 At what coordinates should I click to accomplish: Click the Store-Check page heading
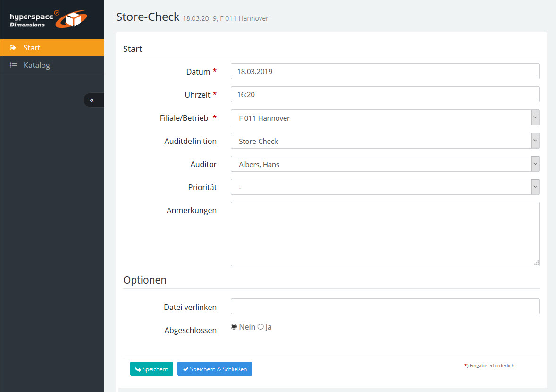coord(148,17)
